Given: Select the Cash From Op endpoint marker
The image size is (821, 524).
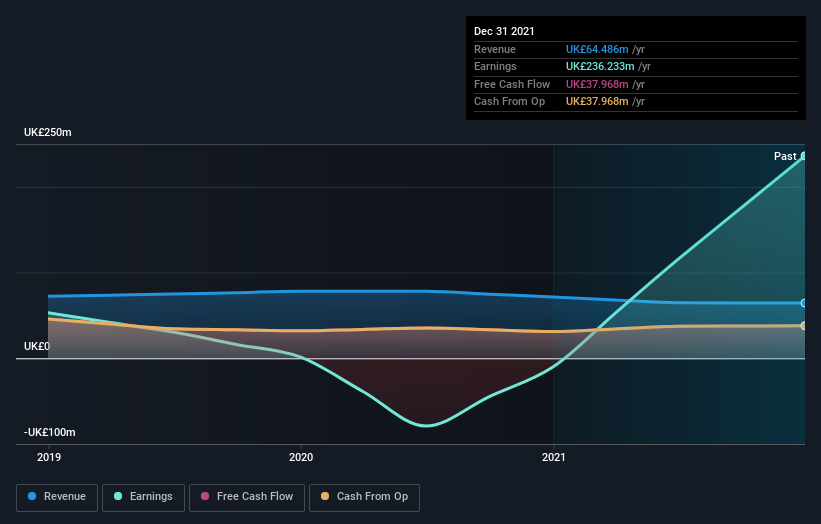Looking at the screenshot, I should (x=804, y=326).
